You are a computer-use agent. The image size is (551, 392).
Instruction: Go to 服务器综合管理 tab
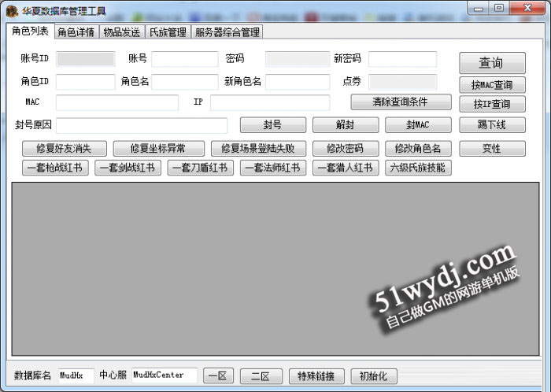point(227,32)
